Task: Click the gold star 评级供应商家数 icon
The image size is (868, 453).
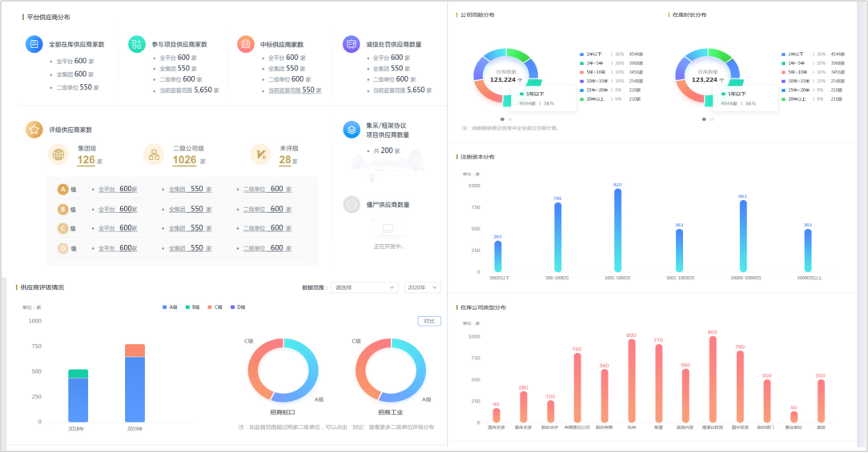Action: (x=34, y=129)
